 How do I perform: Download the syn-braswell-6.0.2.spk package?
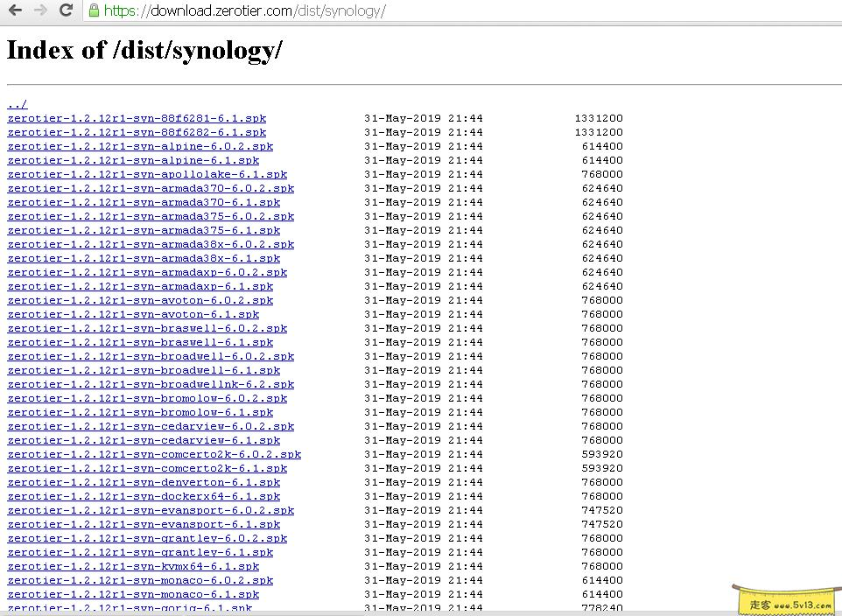coord(147,328)
